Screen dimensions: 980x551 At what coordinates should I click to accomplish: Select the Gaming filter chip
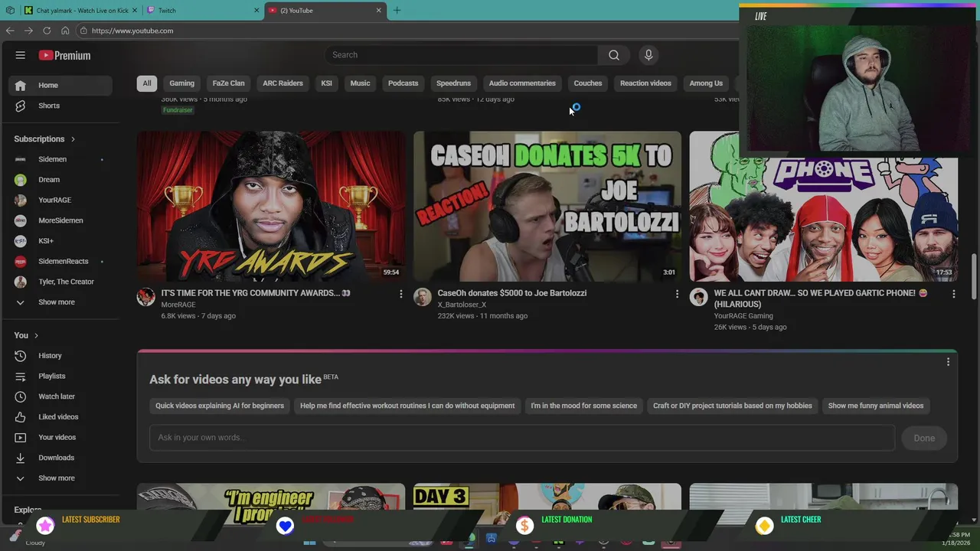[x=181, y=83]
